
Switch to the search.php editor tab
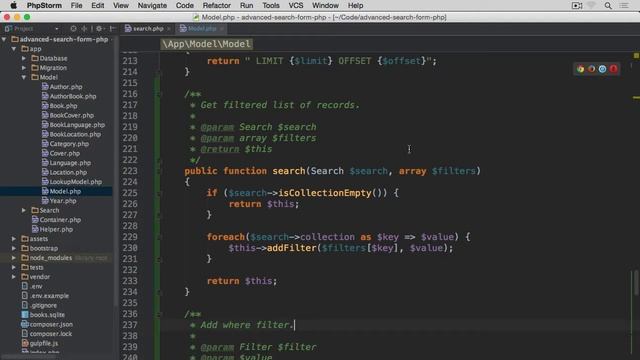pos(148,29)
